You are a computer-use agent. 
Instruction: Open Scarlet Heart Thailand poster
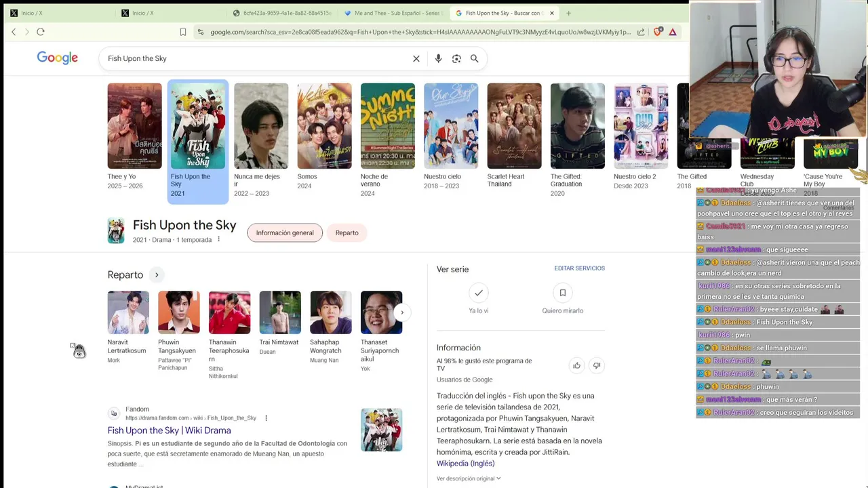click(514, 126)
